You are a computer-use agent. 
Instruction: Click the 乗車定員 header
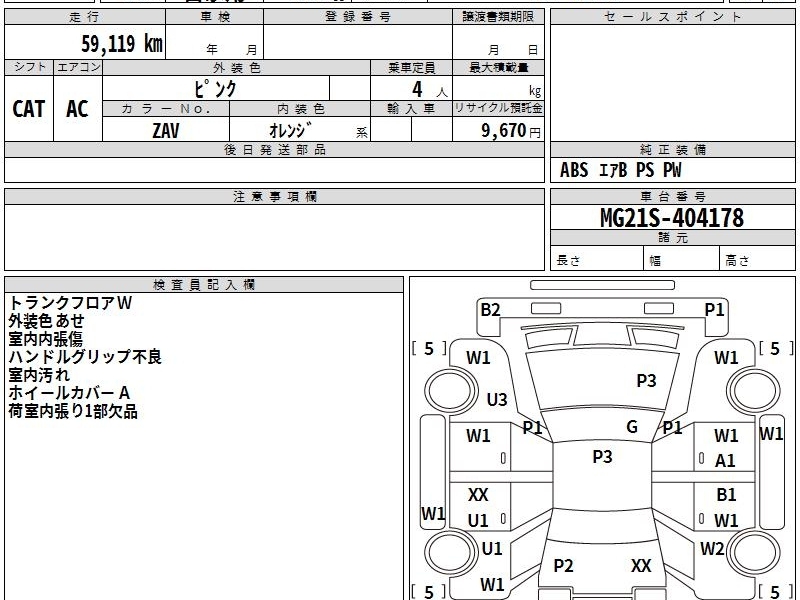click(x=411, y=67)
